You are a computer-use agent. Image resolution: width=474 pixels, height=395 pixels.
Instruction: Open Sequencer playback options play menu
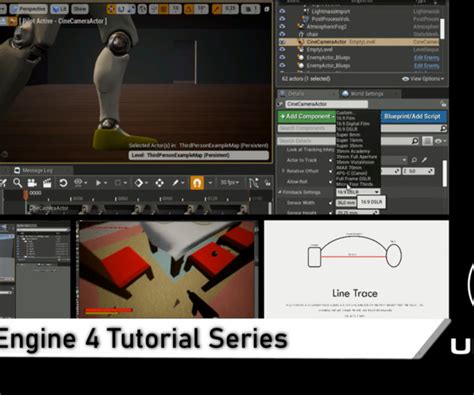(x=101, y=183)
